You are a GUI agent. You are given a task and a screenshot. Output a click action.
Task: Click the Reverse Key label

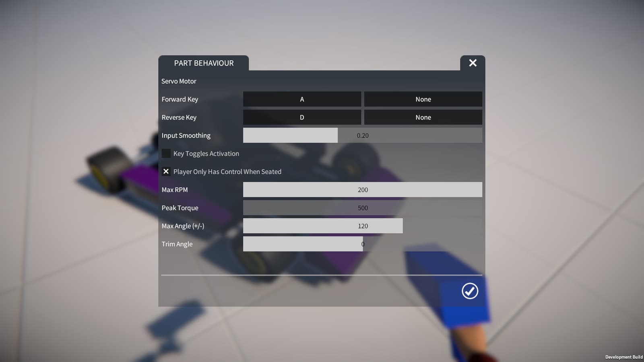179,117
